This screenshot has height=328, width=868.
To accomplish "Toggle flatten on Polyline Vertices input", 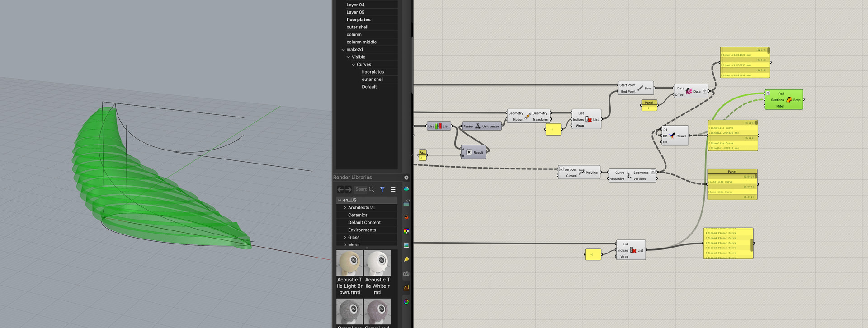I will 561,169.
